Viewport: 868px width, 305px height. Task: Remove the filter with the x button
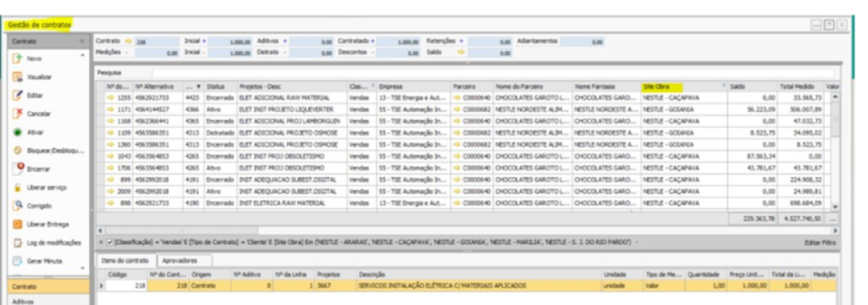101,242
